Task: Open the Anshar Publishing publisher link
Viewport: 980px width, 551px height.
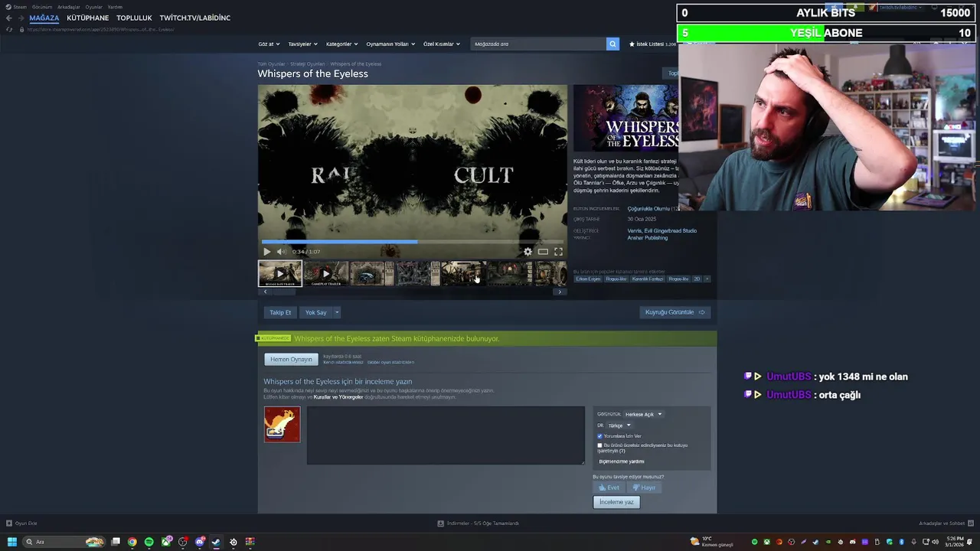Action: point(648,238)
